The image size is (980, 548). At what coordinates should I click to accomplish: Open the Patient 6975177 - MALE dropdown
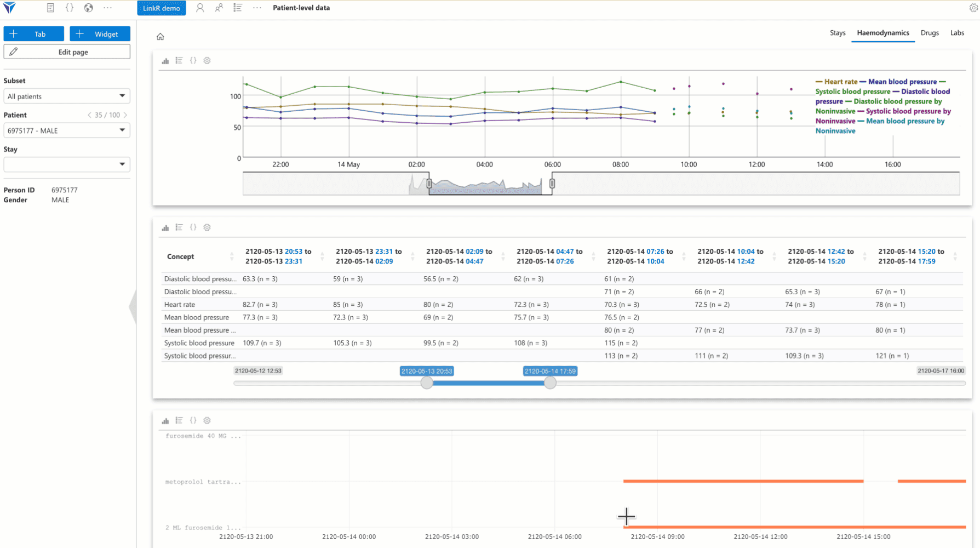[x=67, y=130]
